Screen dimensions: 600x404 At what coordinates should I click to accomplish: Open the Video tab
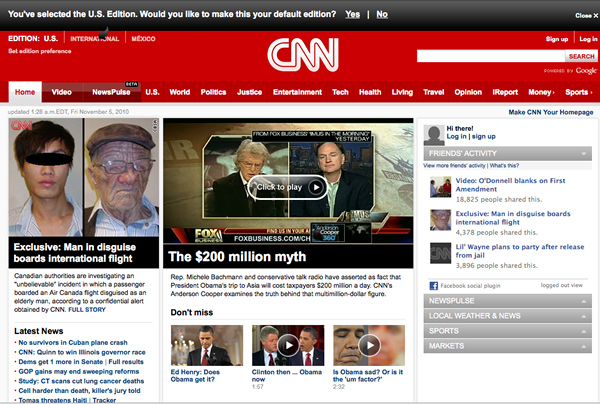(62, 92)
